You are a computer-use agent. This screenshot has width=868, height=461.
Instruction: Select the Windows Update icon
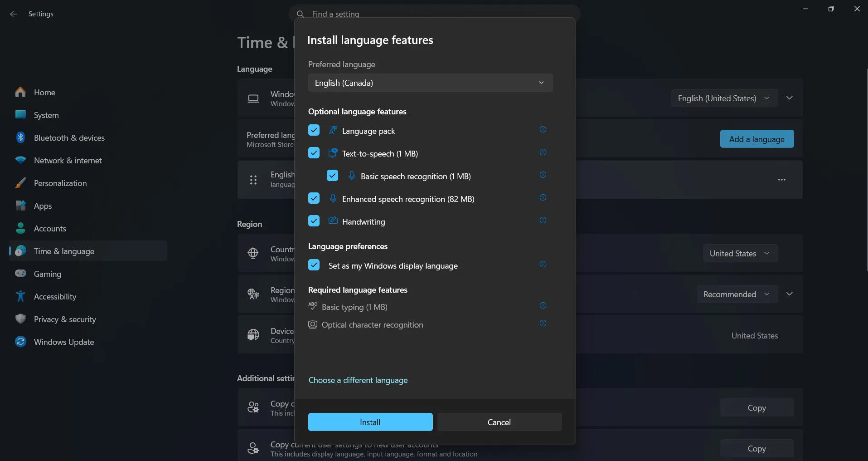click(20, 342)
